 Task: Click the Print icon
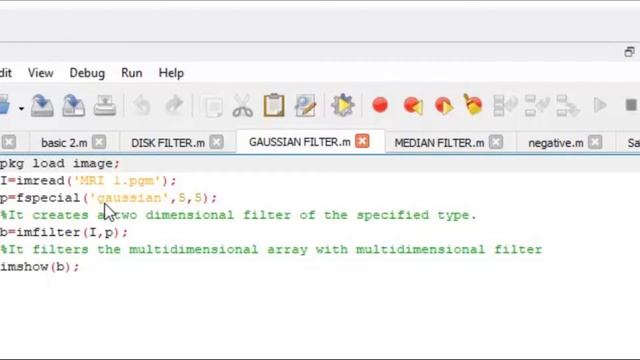(x=105, y=105)
